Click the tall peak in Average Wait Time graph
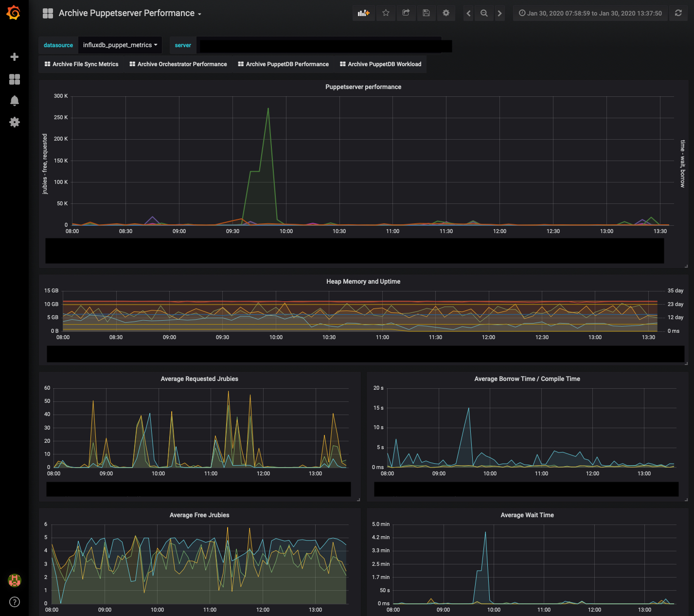This screenshot has width=694, height=616. click(485, 533)
